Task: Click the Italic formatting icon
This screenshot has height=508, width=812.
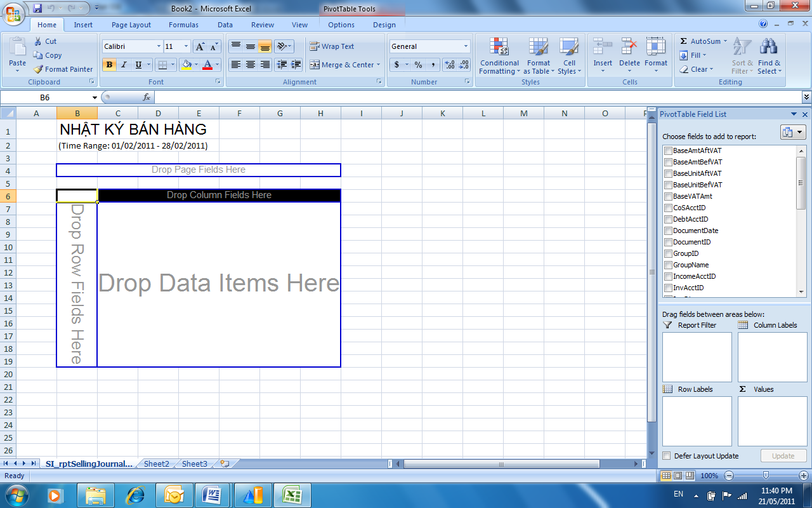Action: point(124,65)
